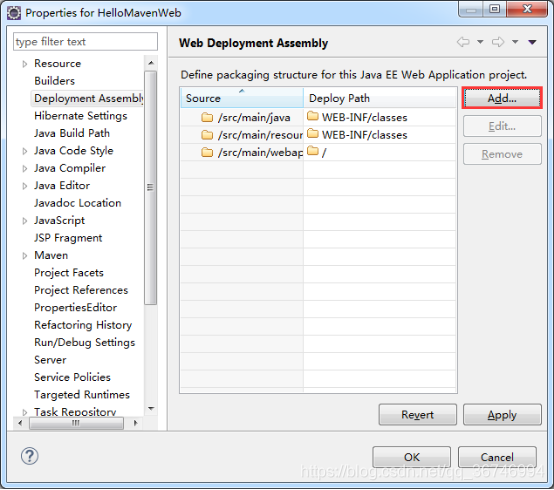554x490 pixels.
Task: Click the Deploy Path column header
Action: (x=380, y=98)
